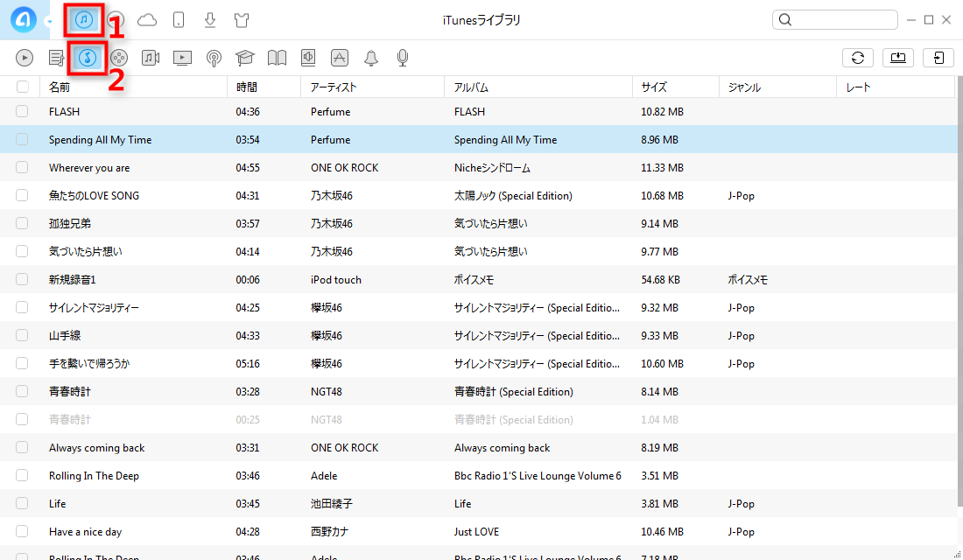Viewport: 963px width, 560px height.
Task: Click the AnyTrans logo icon
Action: point(24,19)
